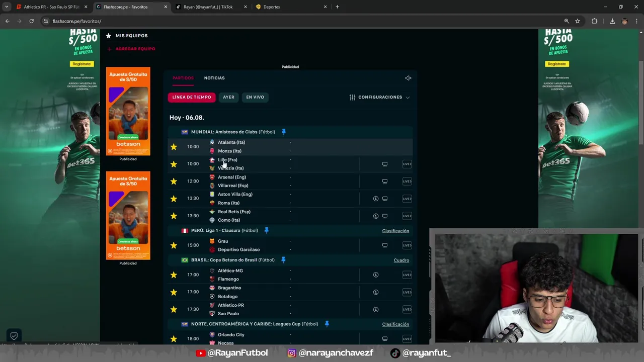
Task: Click LIVE badge for Athletico-PR vs Sao Paulo
Action: pyautogui.click(x=407, y=309)
